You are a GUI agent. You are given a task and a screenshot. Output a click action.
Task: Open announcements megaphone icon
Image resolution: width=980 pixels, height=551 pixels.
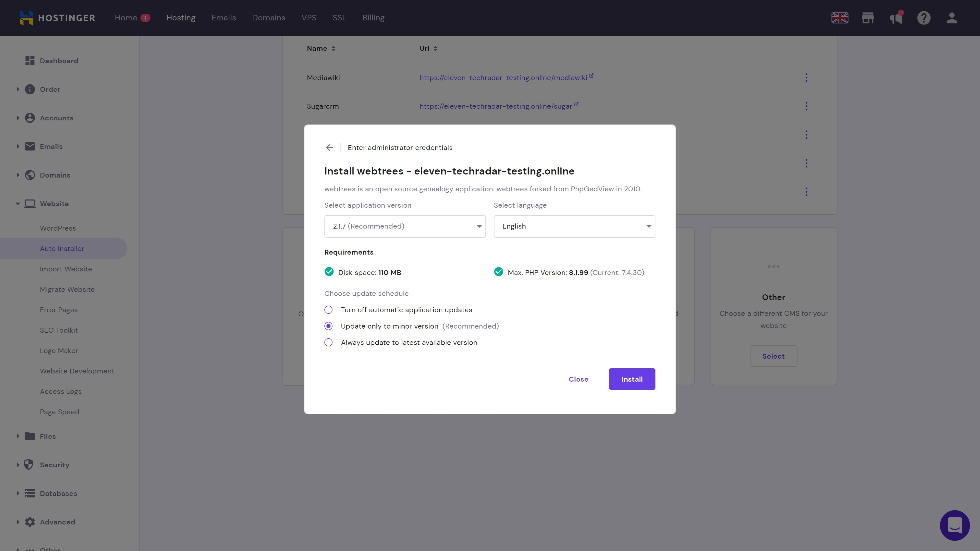(896, 18)
